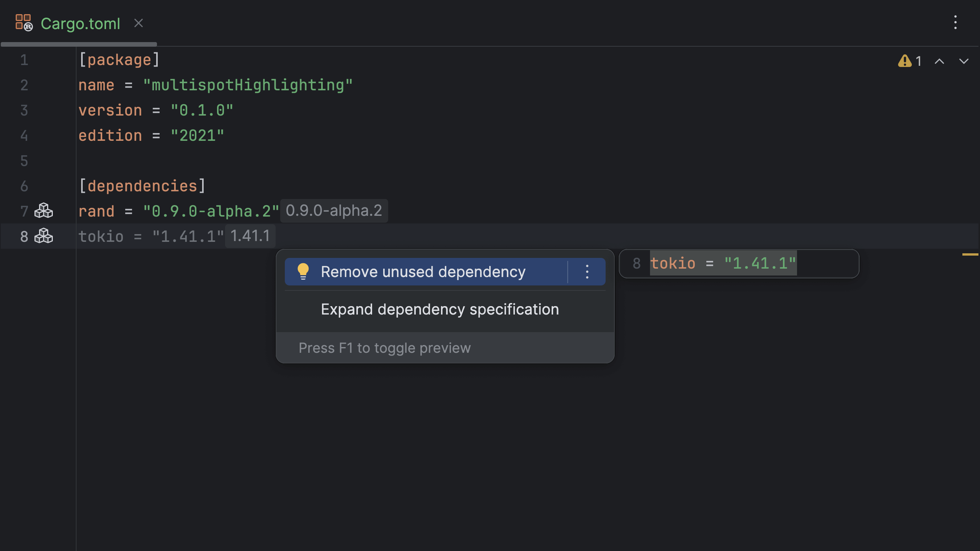Select the Cargo.toml editor tab
Image resolution: width=980 pixels, height=551 pixels.
pos(80,24)
